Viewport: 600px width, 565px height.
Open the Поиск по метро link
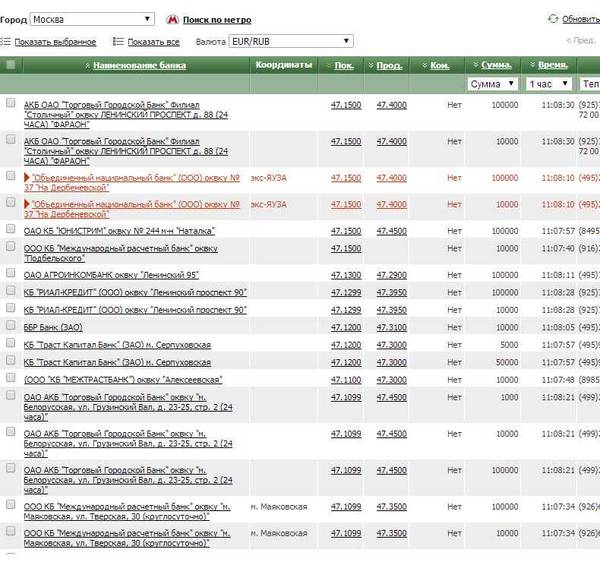click(217, 20)
